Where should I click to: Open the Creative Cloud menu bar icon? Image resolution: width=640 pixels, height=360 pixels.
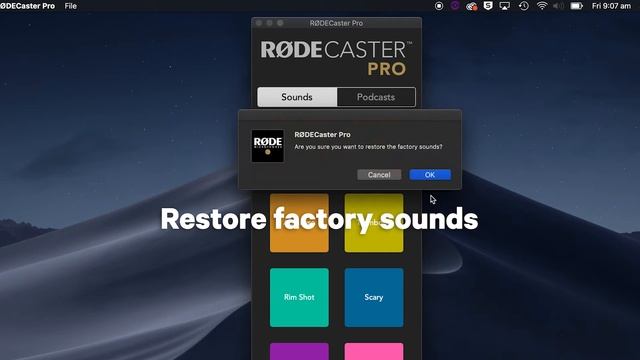coord(471,6)
